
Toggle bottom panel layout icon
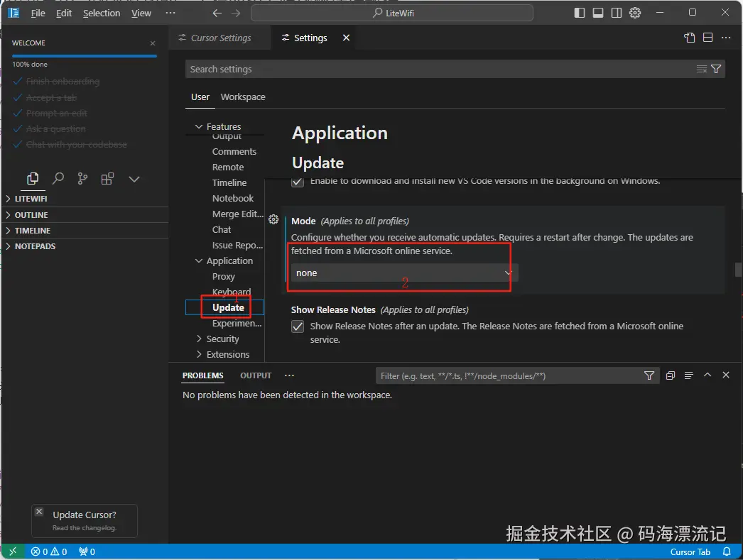coord(598,13)
